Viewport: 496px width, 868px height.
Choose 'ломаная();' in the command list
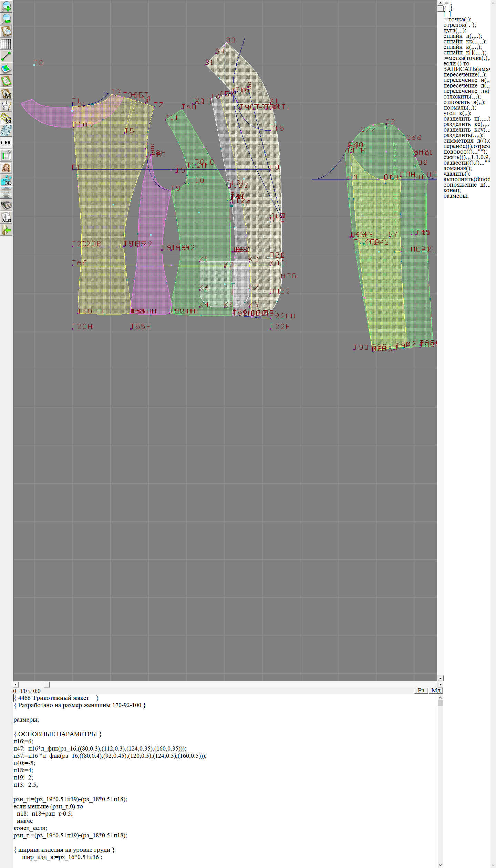(x=457, y=168)
